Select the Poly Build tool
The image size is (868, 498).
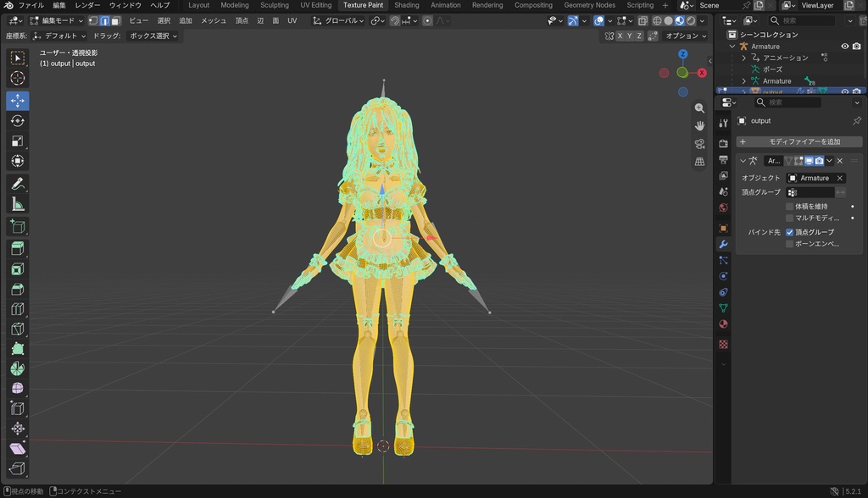[18, 349]
